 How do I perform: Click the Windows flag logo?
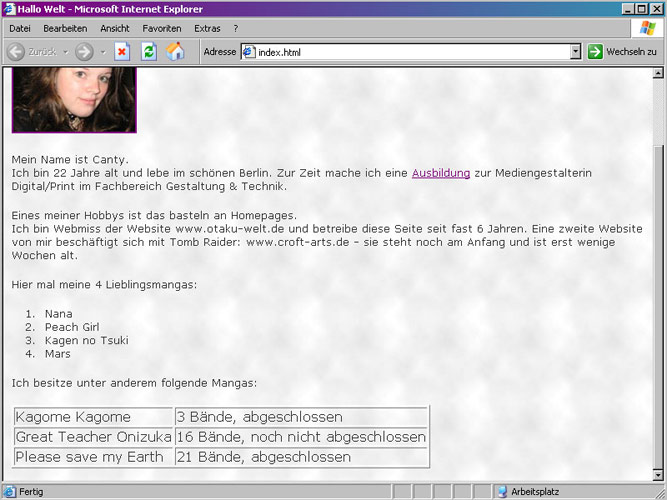[x=647, y=28]
